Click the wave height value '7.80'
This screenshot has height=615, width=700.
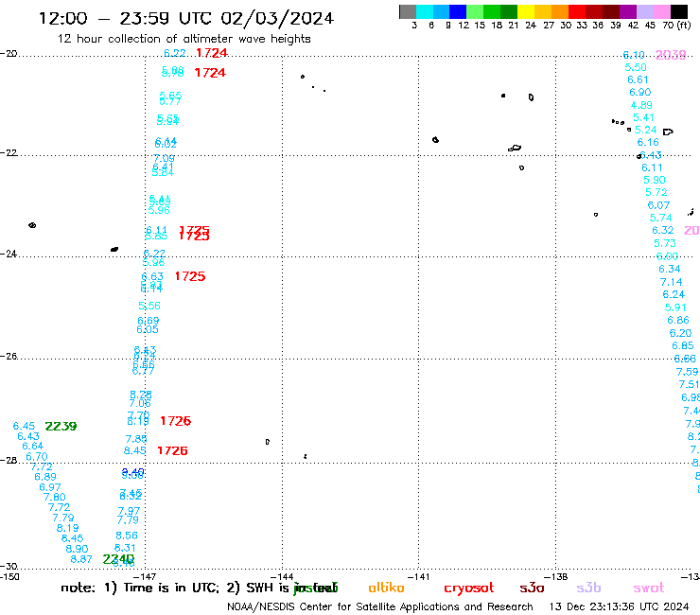(x=55, y=497)
